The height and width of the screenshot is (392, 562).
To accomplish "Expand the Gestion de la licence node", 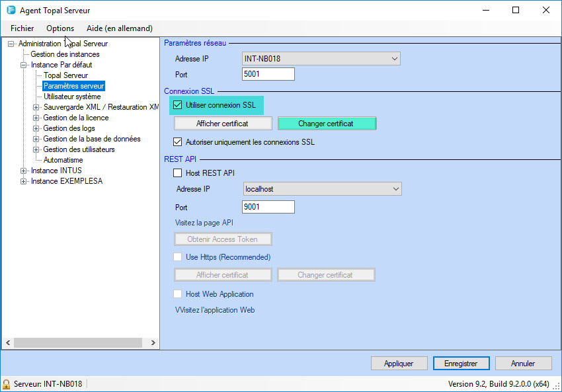I will click(x=36, y=118).
